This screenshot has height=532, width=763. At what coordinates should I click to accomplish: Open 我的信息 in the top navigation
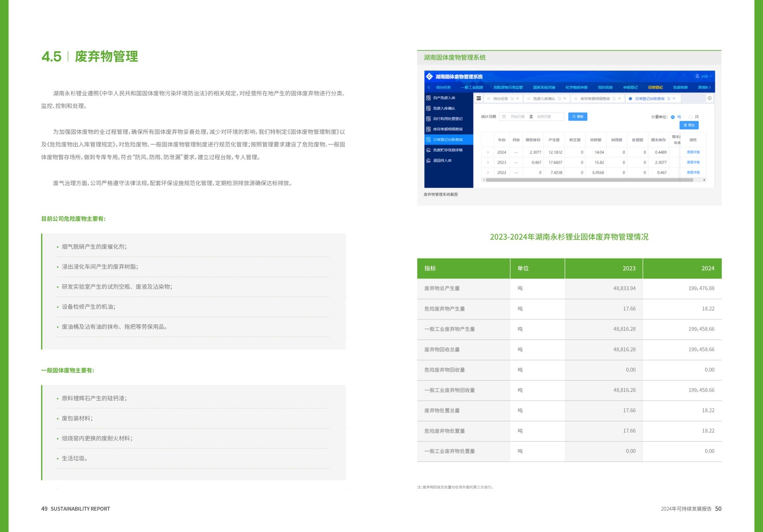tap(605, 87)
